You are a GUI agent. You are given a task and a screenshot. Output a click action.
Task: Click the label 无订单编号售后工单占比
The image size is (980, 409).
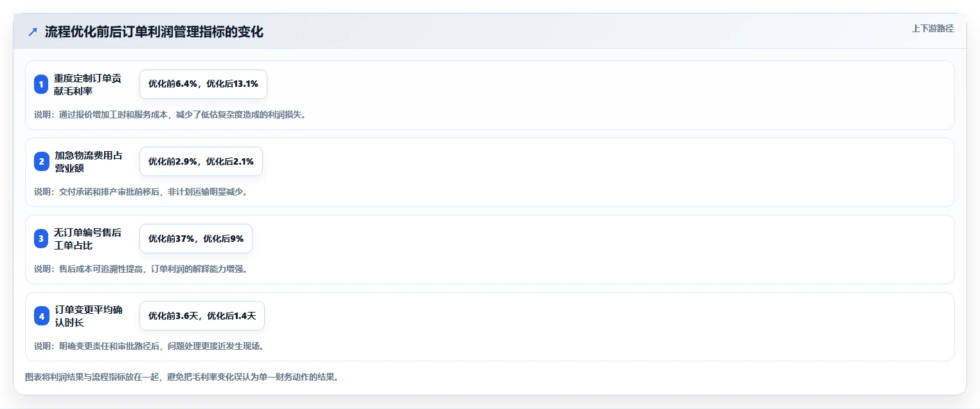[88, 239]
